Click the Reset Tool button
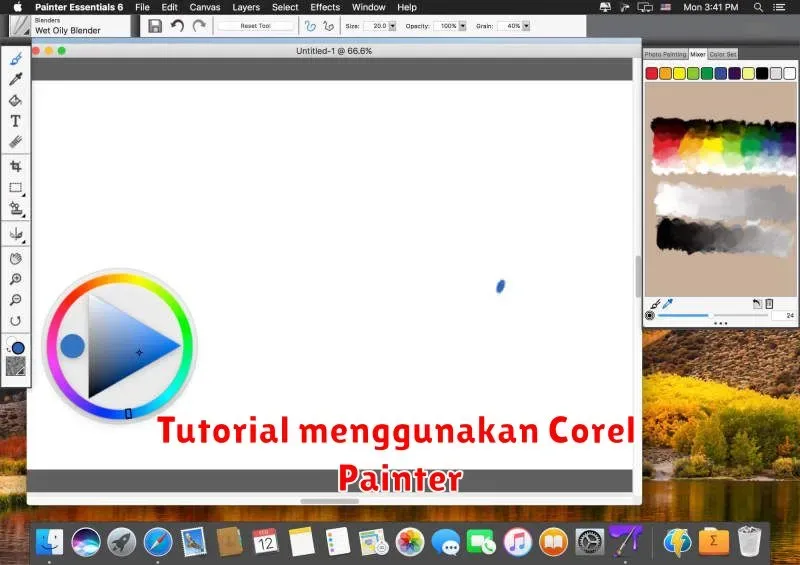The width and height of the screenshot is (800, 565). click(256, 26)
